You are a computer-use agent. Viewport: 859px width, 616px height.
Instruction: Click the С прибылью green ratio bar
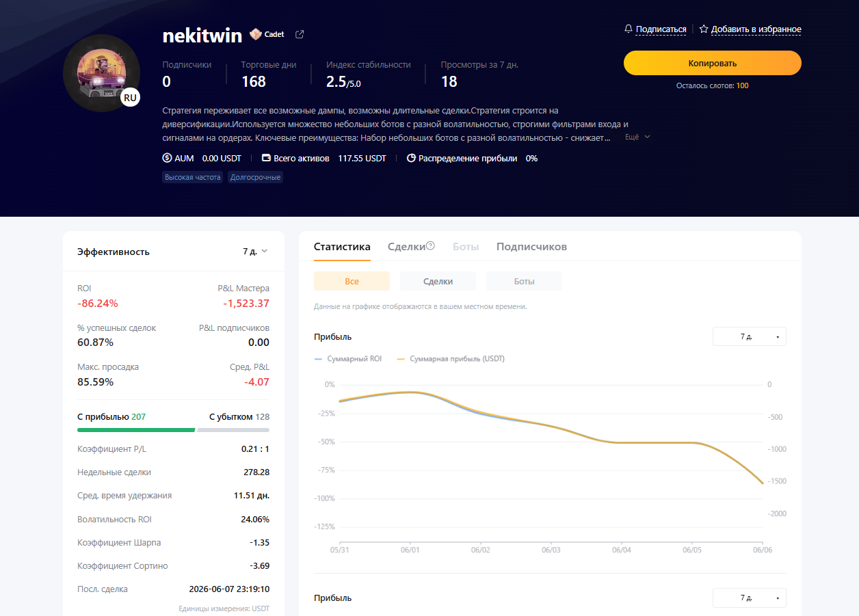pos(136,430)
